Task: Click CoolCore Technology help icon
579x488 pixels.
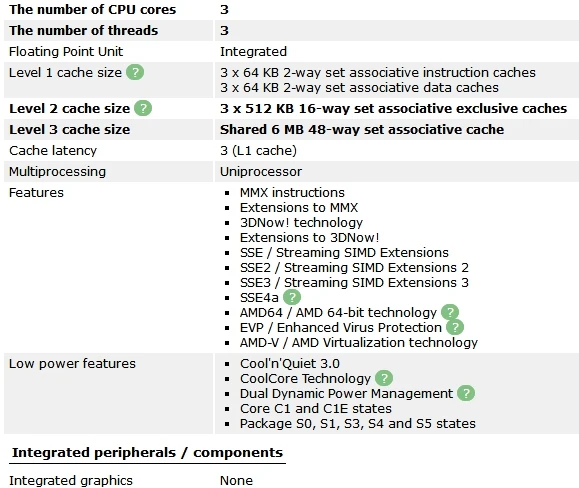Action: pyautogui.click(x=384, y=378)
